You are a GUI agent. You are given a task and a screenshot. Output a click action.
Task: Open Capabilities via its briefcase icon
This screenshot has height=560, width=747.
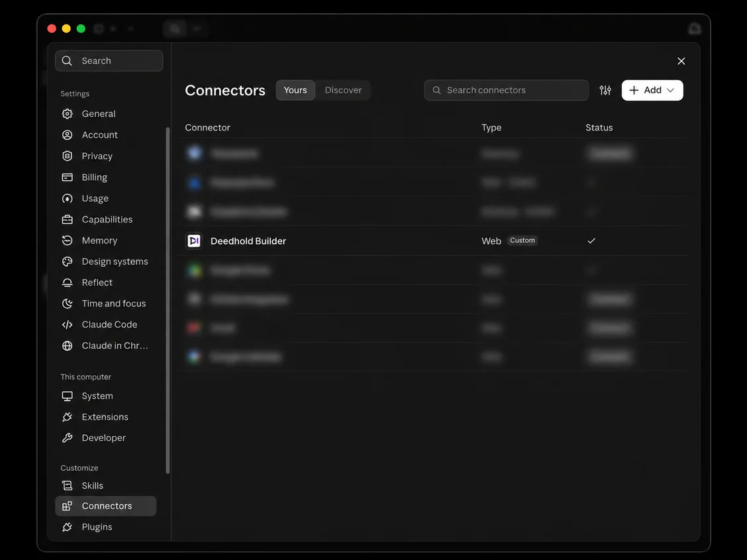(67, 220)
